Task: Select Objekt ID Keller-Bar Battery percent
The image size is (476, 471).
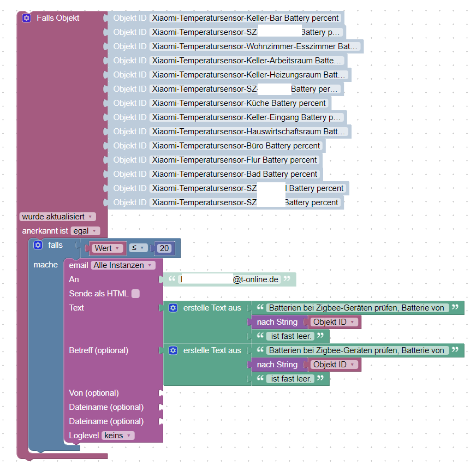Action: 245,18
